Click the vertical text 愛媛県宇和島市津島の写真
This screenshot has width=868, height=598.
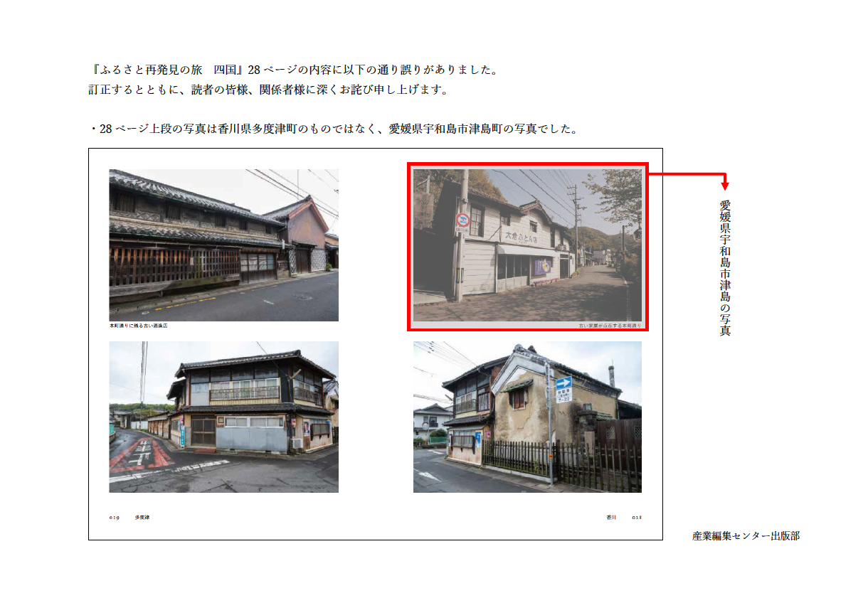tap(725, 267)
